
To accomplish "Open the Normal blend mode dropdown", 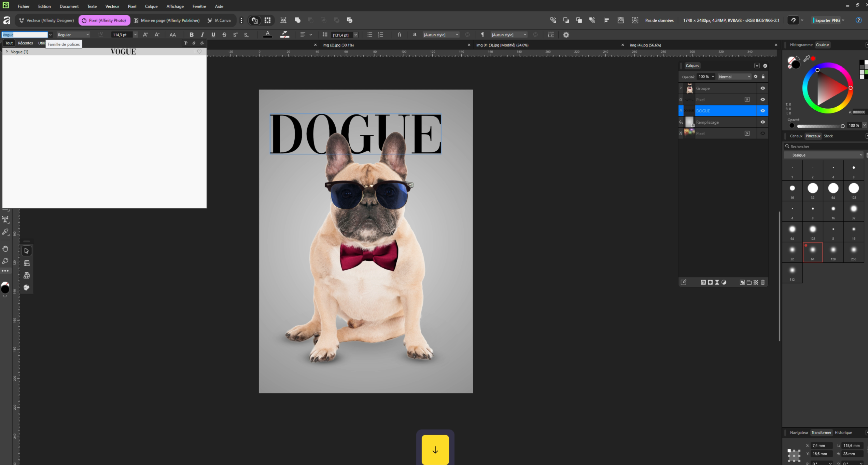I will tap(734, 77).
